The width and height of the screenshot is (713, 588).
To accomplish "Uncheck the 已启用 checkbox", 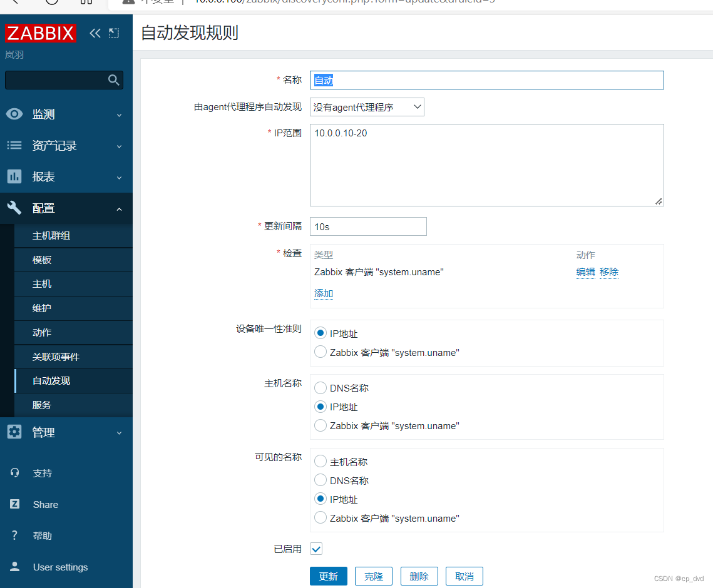I will tap(316, 549).
